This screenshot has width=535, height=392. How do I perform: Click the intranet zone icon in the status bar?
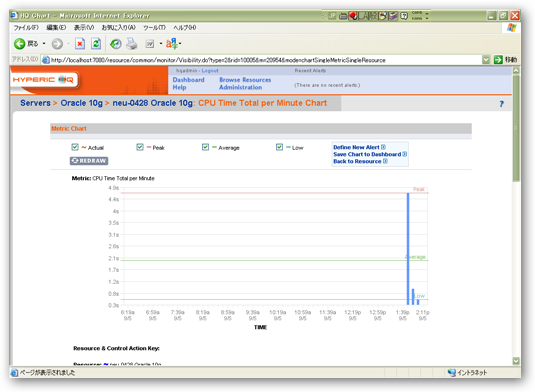pyautogui.click(x=452, y=373)
